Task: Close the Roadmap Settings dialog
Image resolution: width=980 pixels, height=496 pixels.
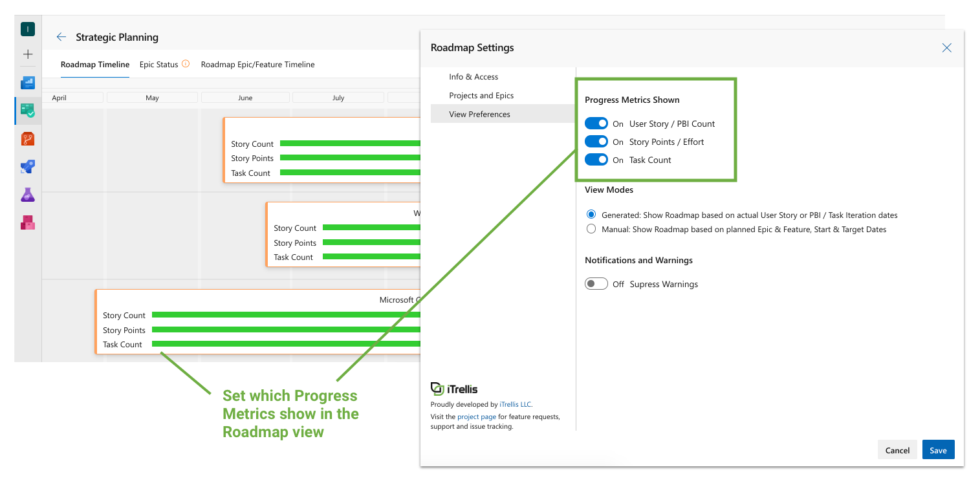Action: [947, 48]
